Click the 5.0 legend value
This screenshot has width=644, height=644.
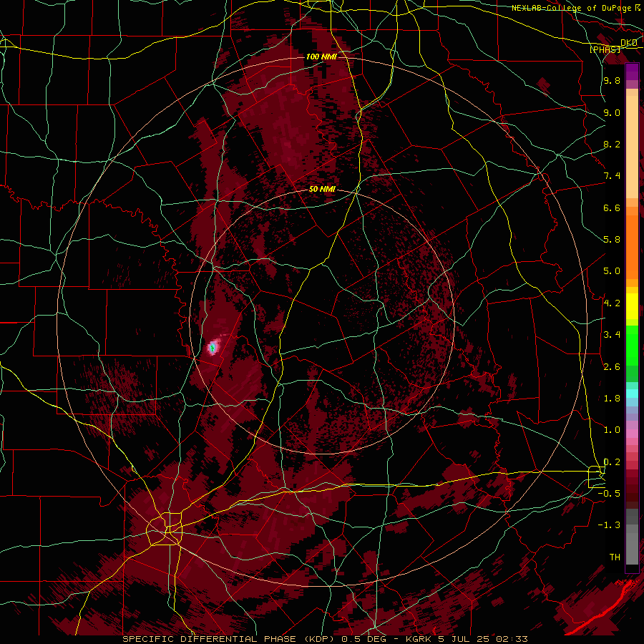click(x=612, y=271)
